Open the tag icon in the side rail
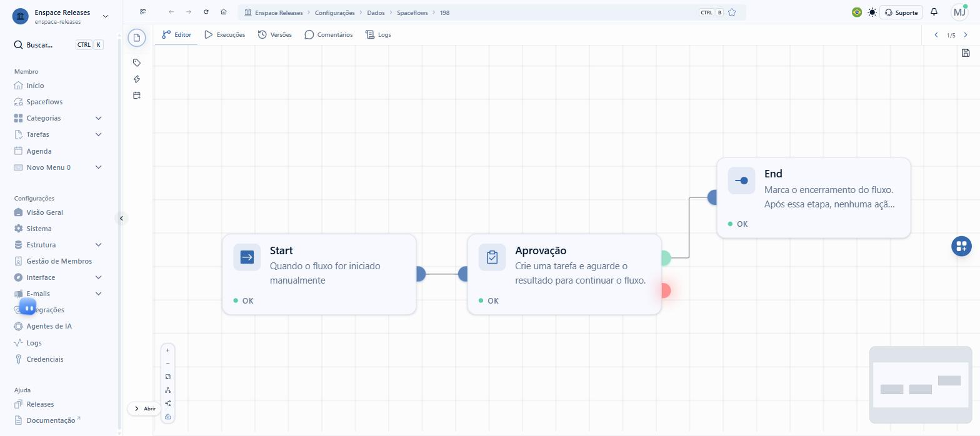Screen dimensions: 980x436 coord(137,62)
